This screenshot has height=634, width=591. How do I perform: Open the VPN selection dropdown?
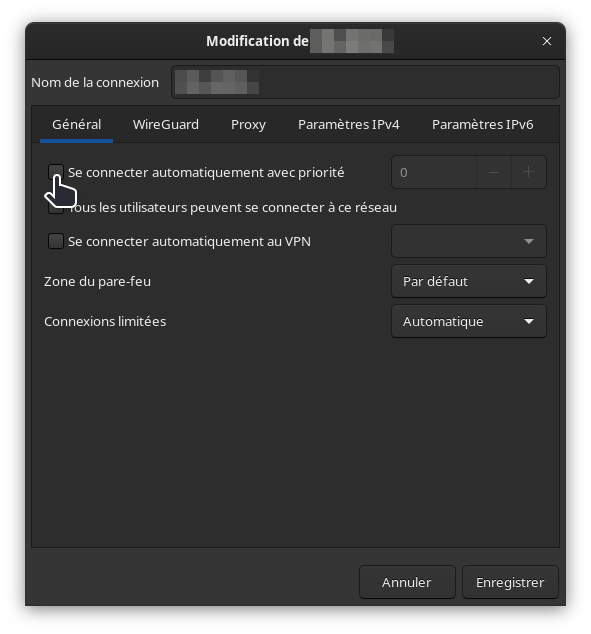click(469, 241)
